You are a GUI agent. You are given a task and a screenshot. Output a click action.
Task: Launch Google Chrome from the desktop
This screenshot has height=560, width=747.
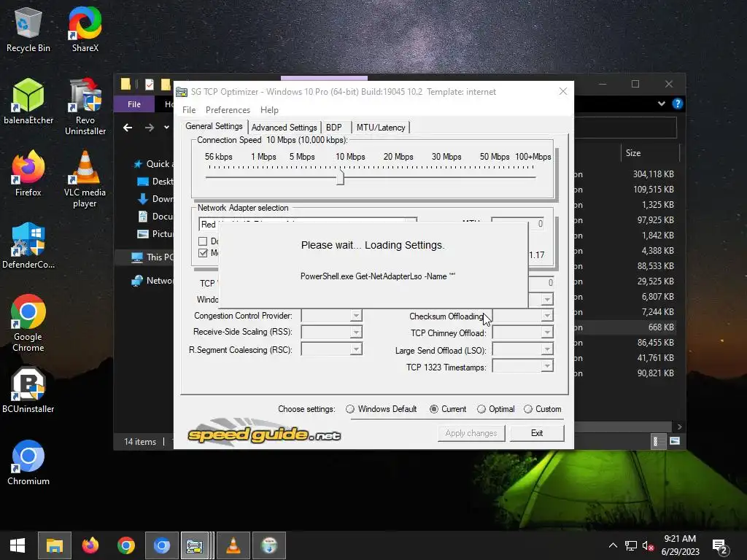pyautogui.click(x=28, y=323)
